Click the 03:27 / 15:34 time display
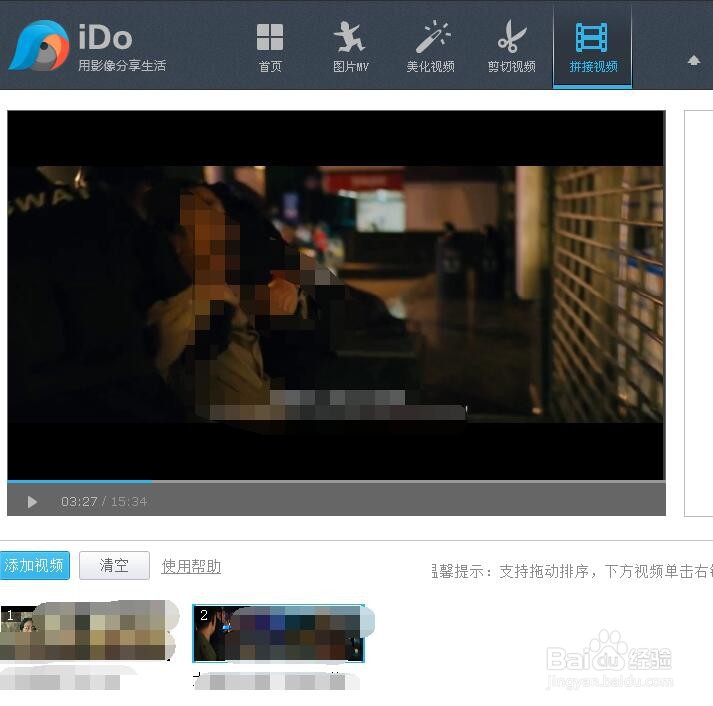713x706 pixels. click(104, 502)
